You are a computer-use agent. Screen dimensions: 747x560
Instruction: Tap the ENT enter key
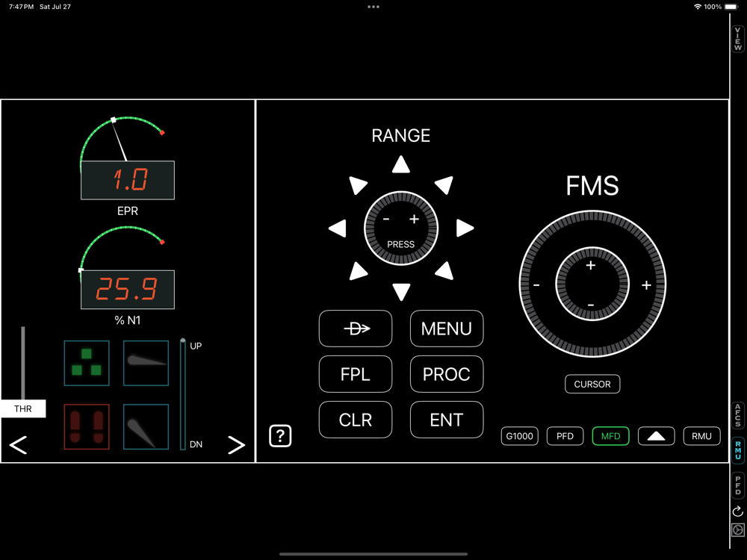coord(447,420)
